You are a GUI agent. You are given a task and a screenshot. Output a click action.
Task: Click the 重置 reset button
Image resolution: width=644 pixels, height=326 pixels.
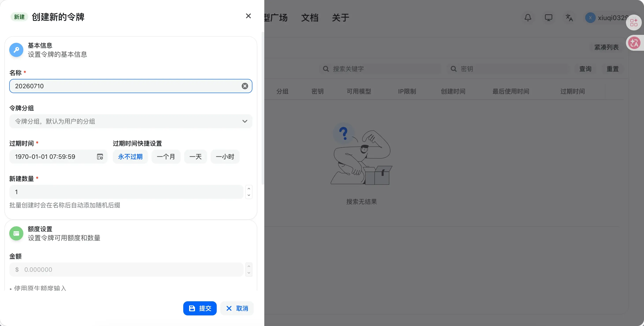point(613,69)
